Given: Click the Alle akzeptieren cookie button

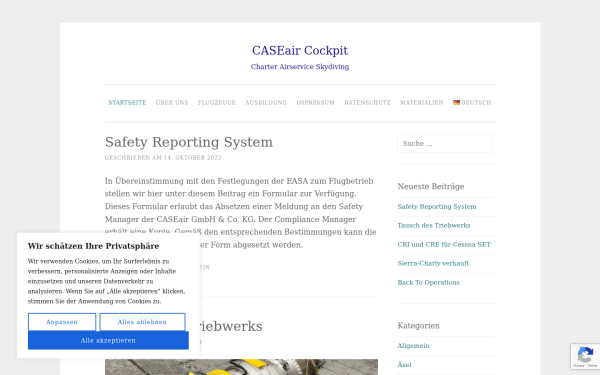Looking at the screenshot, I should click(x=108, y=341).
